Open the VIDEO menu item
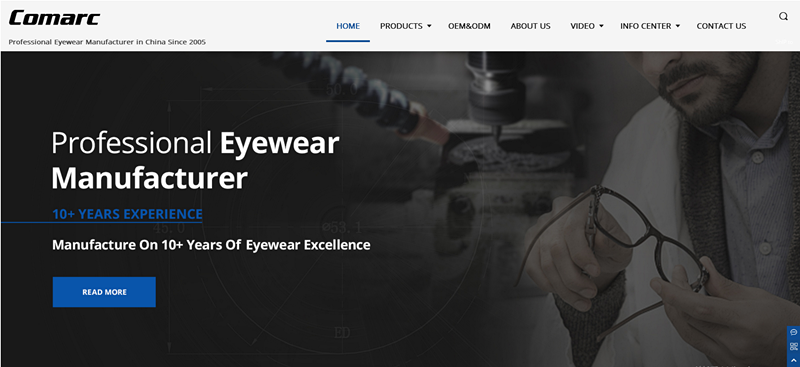Image resolution: width=800 pixels, height=367 pixels. (x=582, y=26)
